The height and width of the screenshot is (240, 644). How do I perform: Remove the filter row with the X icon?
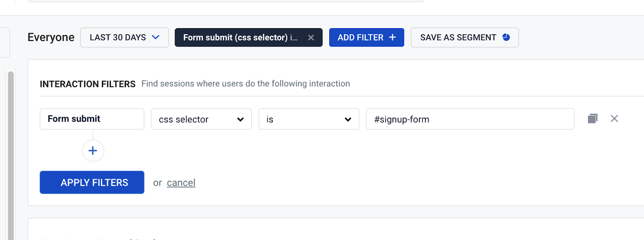(x=614, y=119)
